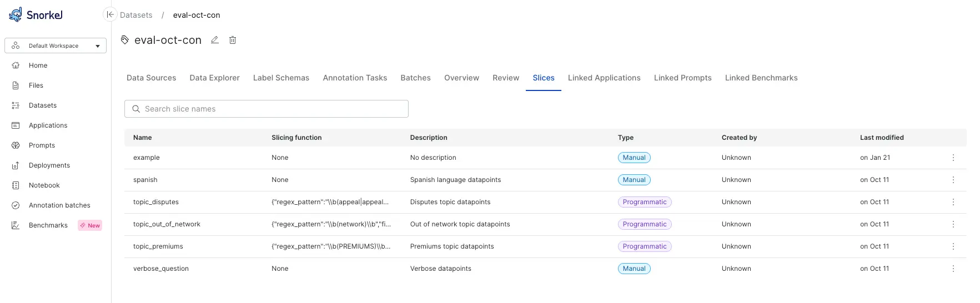Image resolution: width=980 pixels, height=303 pixels.
Task: Click the regex pattern cell for topic_premiums
Action: (331, 246)
